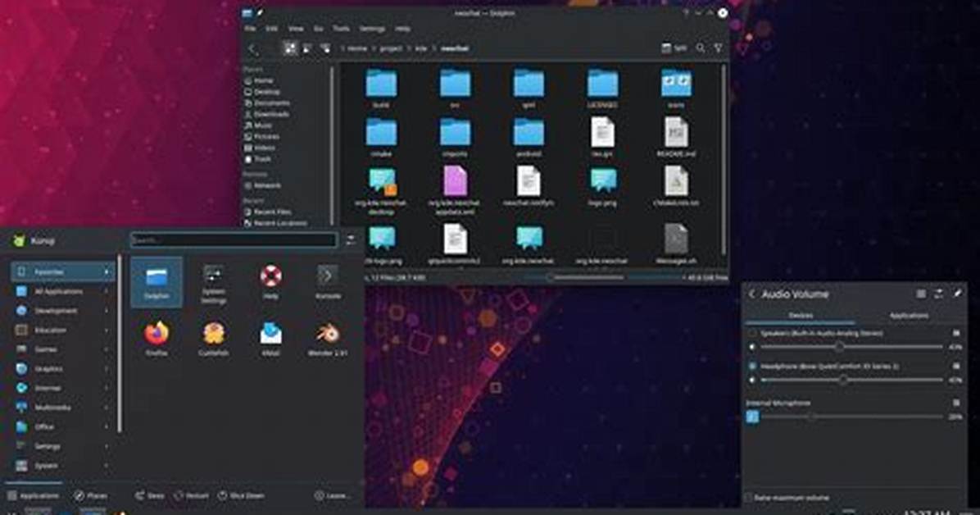
Task: Switch to Places tab in launcher
Action: pyautogui.click(x=91, y=495)
